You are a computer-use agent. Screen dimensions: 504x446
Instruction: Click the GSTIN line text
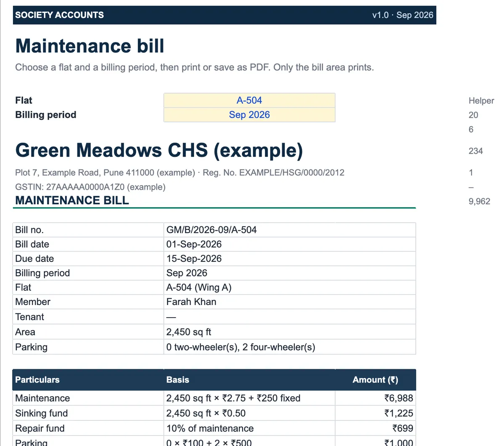point(90,187)
